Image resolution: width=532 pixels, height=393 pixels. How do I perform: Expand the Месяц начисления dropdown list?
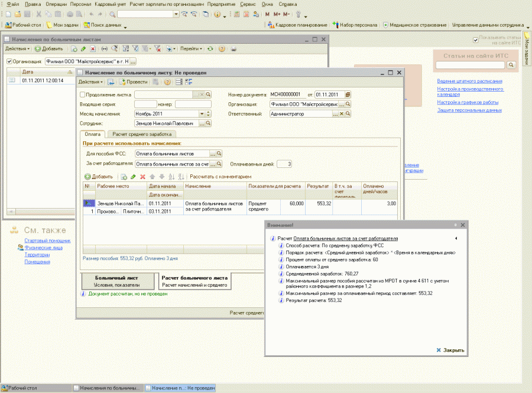pos(202,113)
